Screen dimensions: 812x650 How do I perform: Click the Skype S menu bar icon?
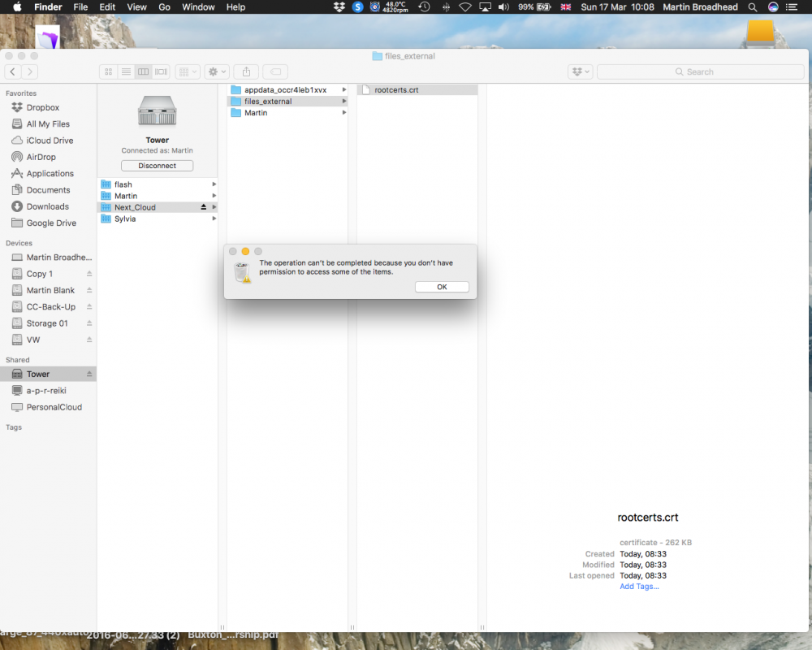click(357, 6)
